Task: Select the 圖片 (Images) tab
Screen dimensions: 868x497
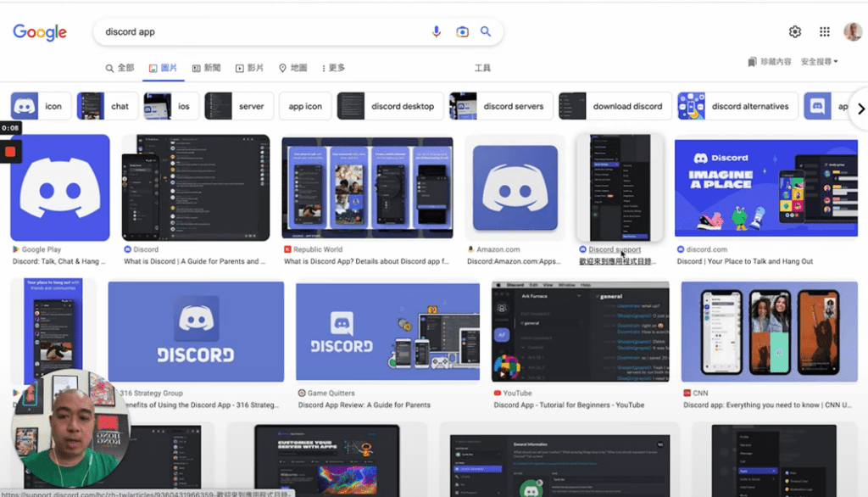Action: [x=163, y=68]
